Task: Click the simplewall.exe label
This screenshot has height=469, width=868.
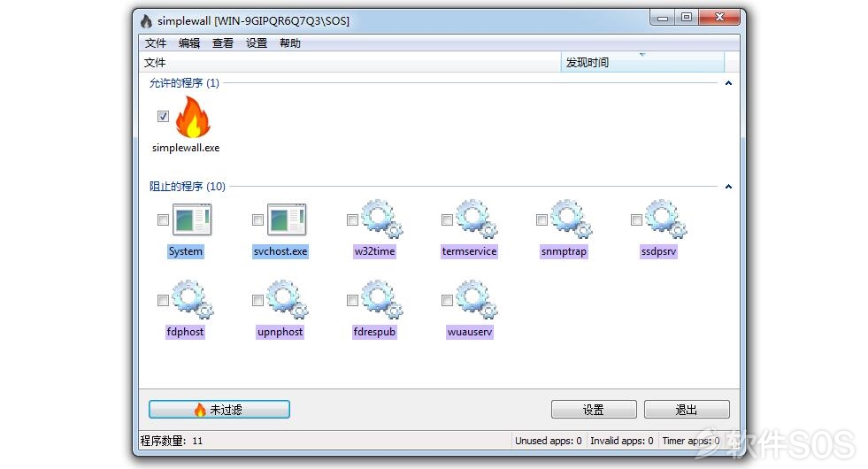Action: click(x=186, y=148)
